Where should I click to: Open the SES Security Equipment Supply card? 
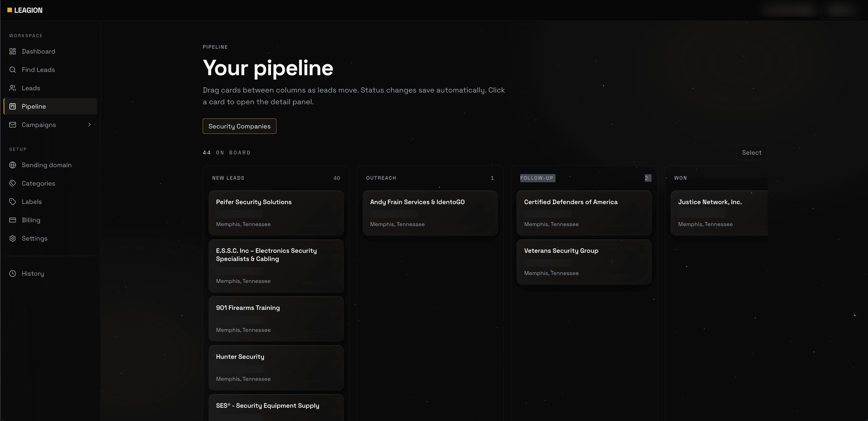pos(276,407)
